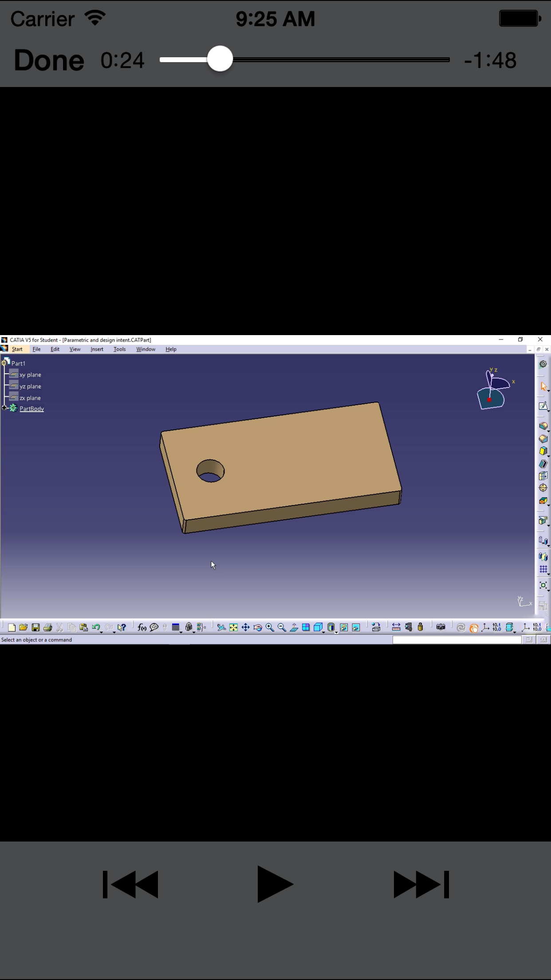Choose the Mirror tool
551x980 pixels.
[x=543, y=557]
